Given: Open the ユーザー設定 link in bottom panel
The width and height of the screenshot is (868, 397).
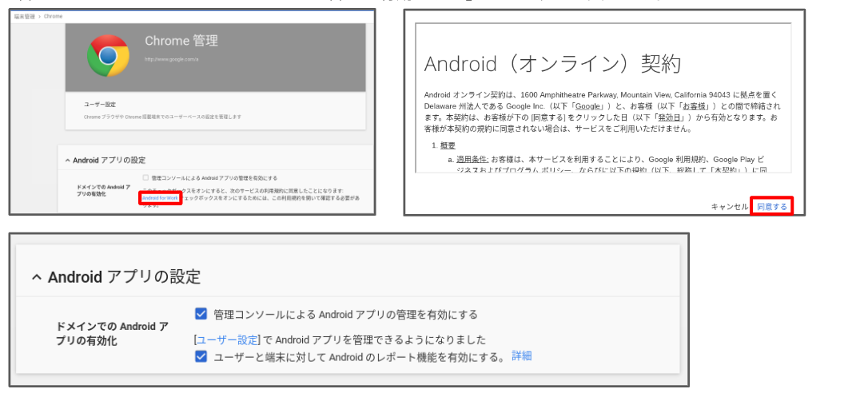Looking at the screenshot, I should [x=227, y=339].
